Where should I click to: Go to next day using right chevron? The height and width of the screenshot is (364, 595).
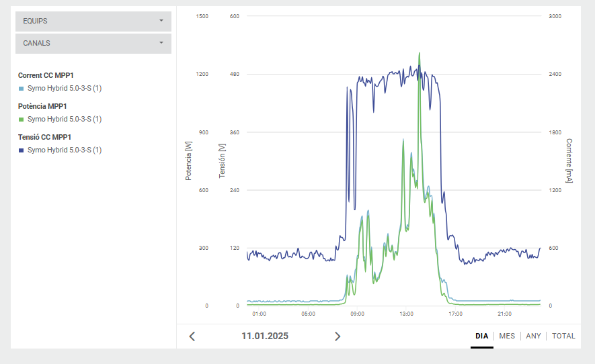coord(338,336)
